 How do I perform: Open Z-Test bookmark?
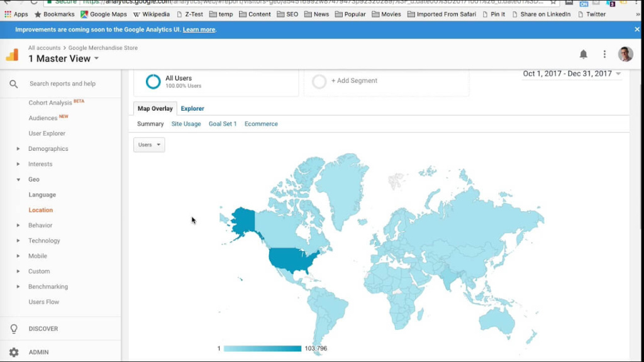click(190, 14)
